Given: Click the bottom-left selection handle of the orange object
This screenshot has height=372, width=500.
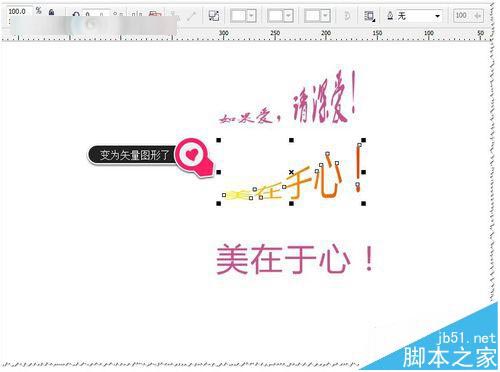Looking at the screenshot, I should pos(219,203).
